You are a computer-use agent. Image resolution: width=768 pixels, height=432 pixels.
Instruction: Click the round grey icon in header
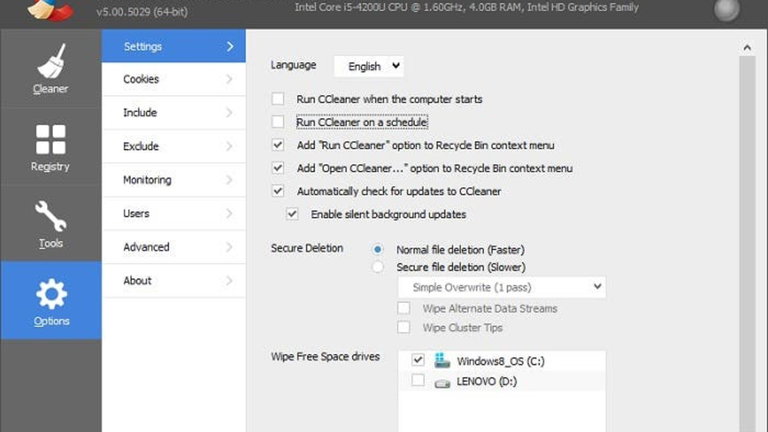(726, 9)
